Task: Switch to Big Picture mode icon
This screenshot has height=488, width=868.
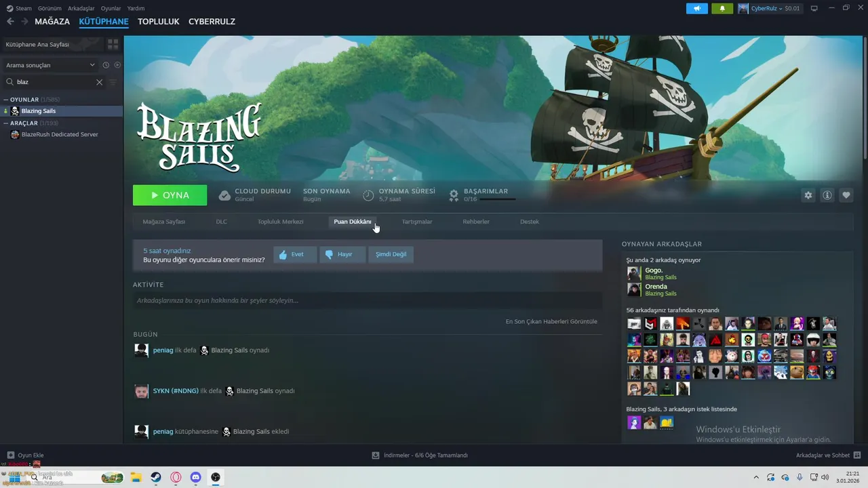Action: [x=814, y=8]
